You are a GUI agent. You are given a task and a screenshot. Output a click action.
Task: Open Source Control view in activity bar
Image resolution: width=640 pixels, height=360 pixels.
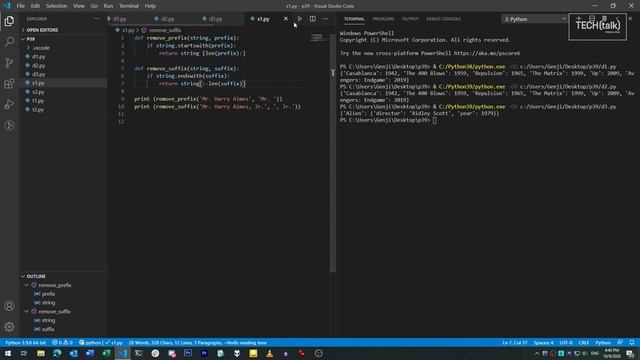point(9,62)
